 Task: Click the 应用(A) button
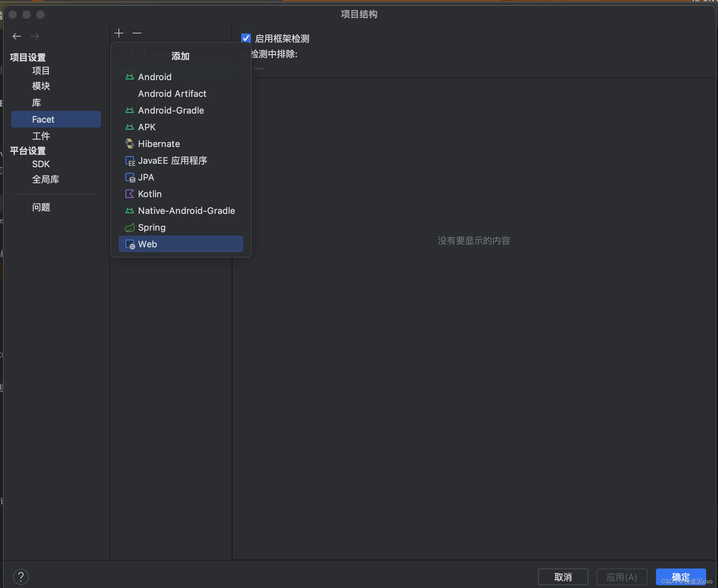[x=622, y=577]
